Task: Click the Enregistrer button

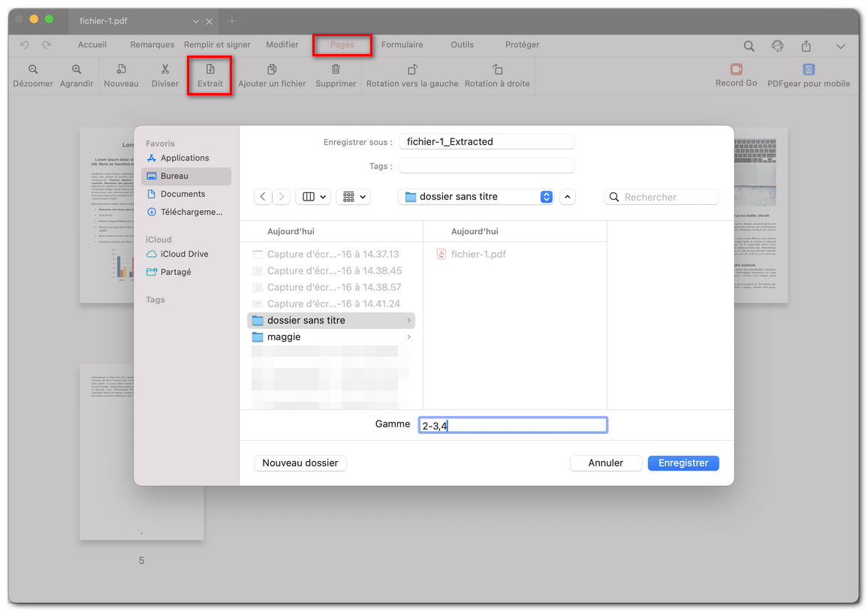Action: [683, 463]
